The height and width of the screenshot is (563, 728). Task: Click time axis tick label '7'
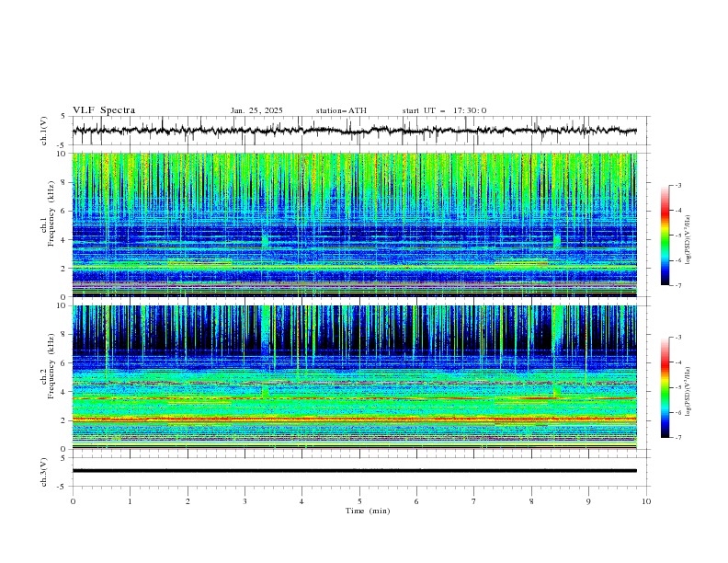[x=474, y=501]
